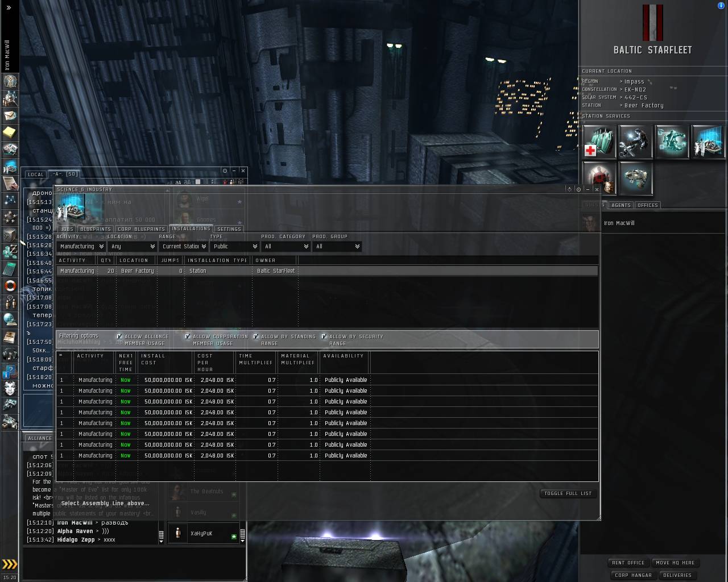728x582 pixels.
Task: Select the Beer Factory installation row
Action: tap(327, 271)
